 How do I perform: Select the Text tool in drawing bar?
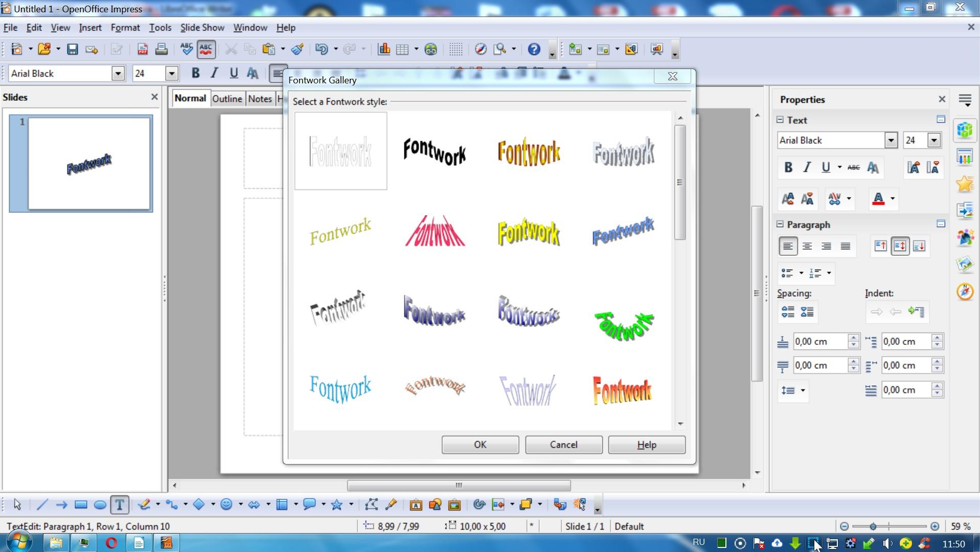120,505
